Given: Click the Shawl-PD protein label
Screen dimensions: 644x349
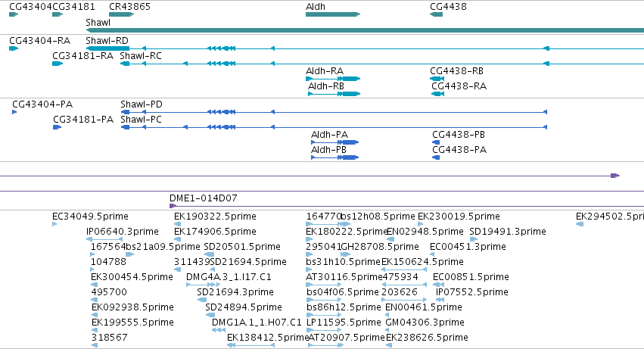Looking at the screenshot, I should tap(142, 104).
